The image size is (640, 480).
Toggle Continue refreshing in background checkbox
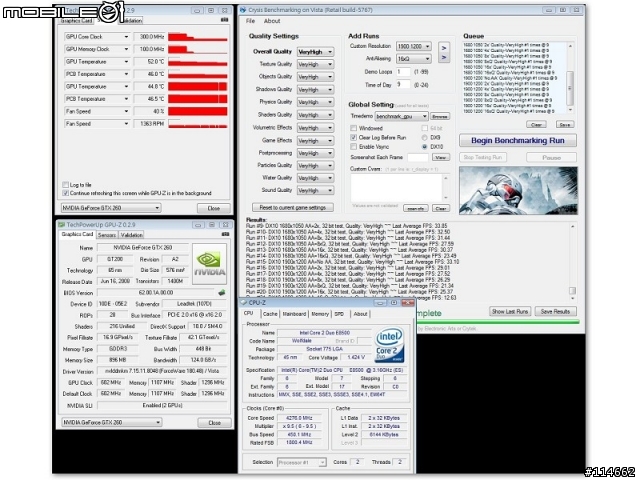pyautogui.click(x=65, y=193)
